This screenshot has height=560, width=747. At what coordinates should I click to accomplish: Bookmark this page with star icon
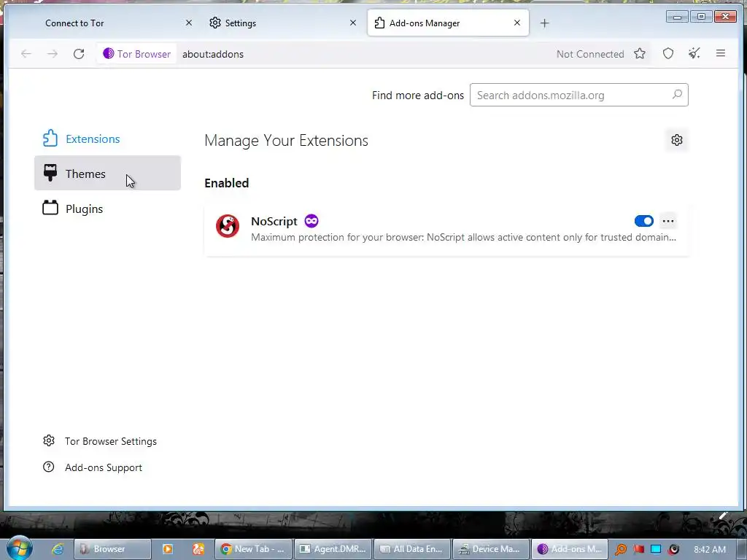click(640, 54)
